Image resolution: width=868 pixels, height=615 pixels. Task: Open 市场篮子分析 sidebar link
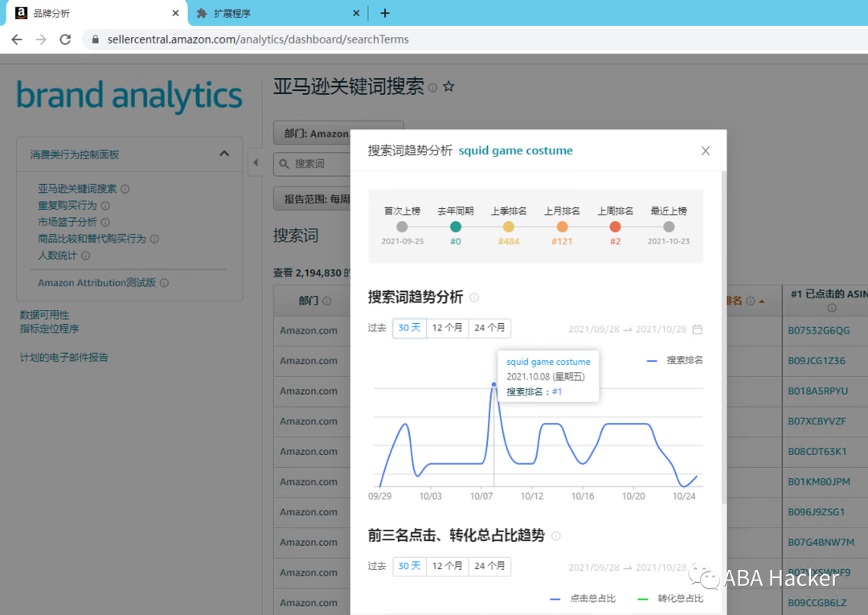(67, 222)
